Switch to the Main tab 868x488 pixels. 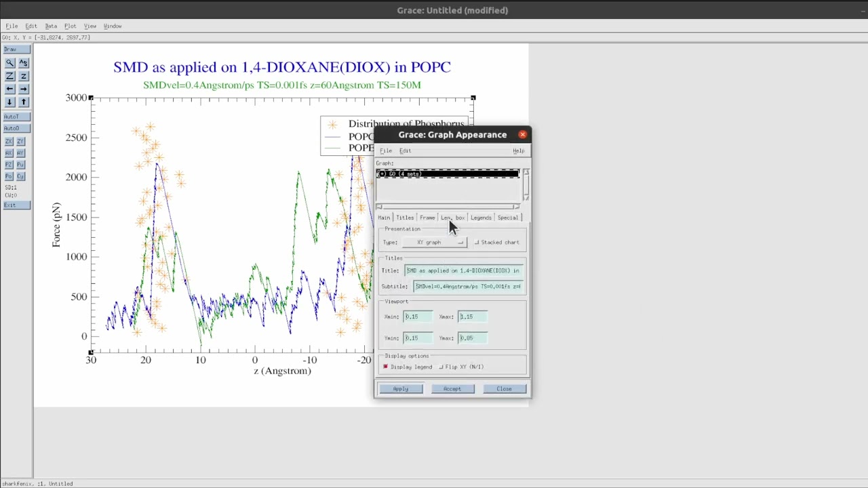tap(384, 218)
